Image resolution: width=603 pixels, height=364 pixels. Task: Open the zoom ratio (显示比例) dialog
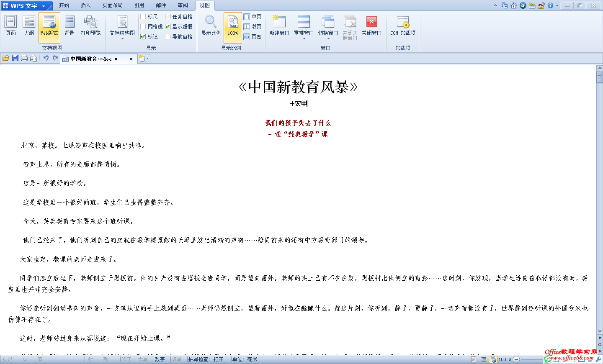211,27
